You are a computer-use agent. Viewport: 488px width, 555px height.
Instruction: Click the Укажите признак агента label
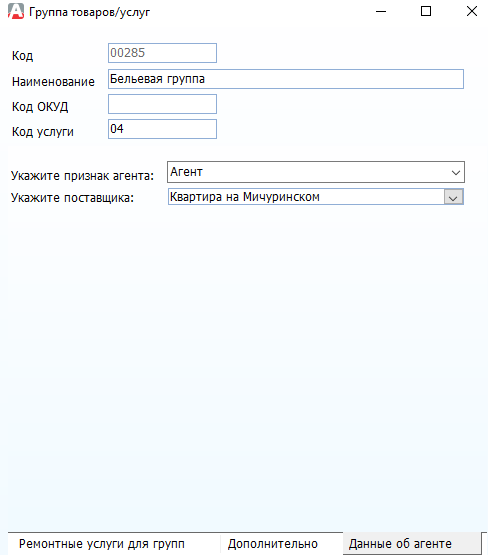[x=82, y=176]
